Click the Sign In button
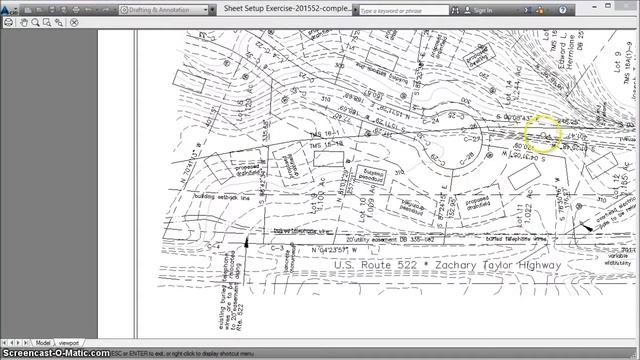Screen dimensions: 640x360 pos(478,11)
